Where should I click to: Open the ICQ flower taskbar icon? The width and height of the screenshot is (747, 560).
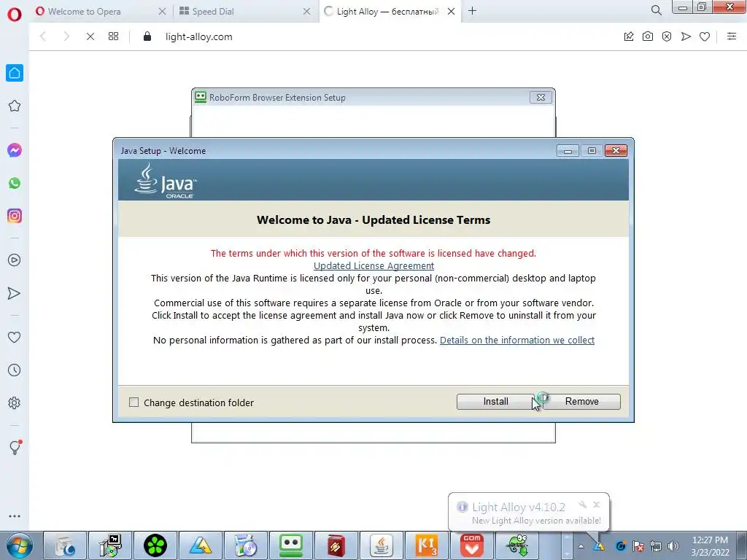pyautogui.click(x=155, y=545)
